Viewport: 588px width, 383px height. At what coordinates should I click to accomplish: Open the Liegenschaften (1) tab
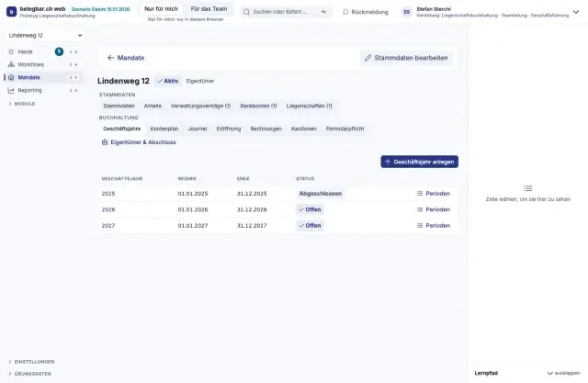coord(309,106)
